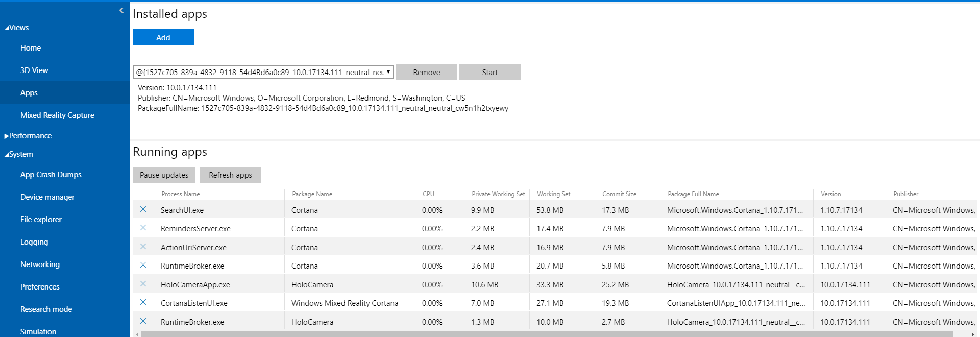Image resolution: width=980 pixels, height=337 pixels.
Task: Go to Device manager page
Action: click(47, 197)
